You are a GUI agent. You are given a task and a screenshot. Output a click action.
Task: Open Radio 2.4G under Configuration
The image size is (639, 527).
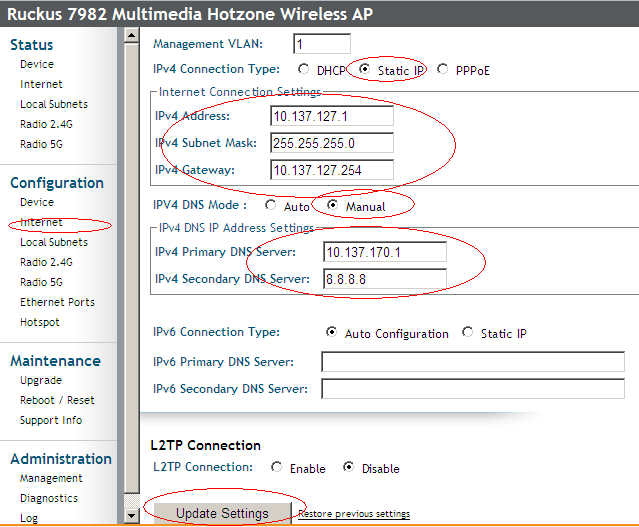click(46, 262)
